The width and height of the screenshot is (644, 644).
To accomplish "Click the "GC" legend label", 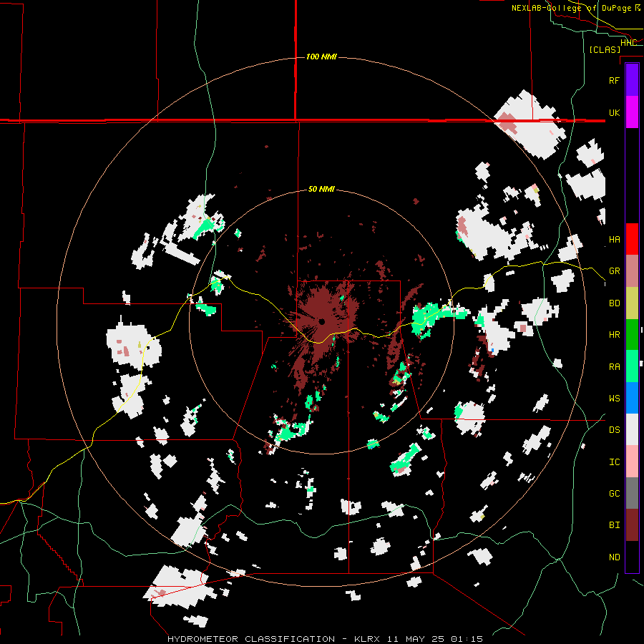I will tap(614, 494).
